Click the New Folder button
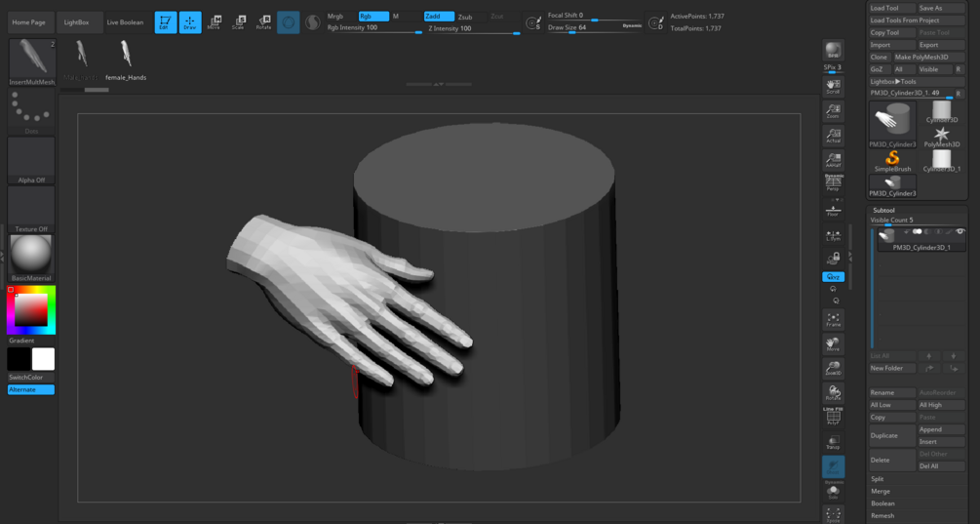 (x=892, y=368)
